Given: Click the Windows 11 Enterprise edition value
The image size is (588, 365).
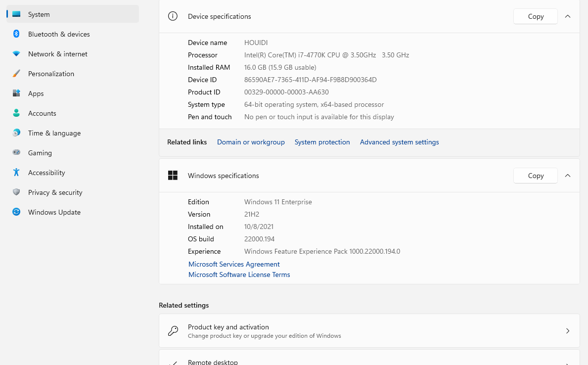Looking at the screenshot, I should [278, 202].
